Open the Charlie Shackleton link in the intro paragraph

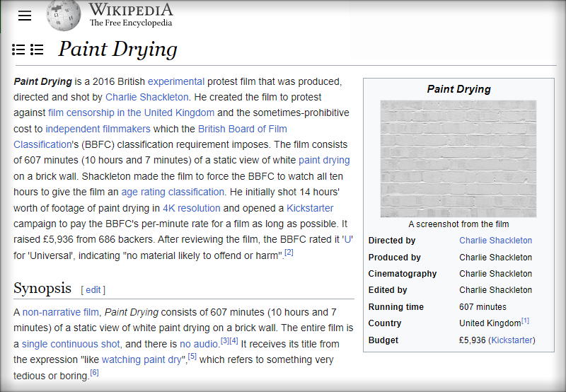[x=147, y=97]
